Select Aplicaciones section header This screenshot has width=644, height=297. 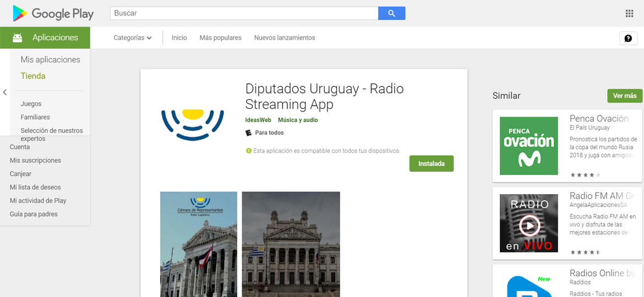click(45, 38)
